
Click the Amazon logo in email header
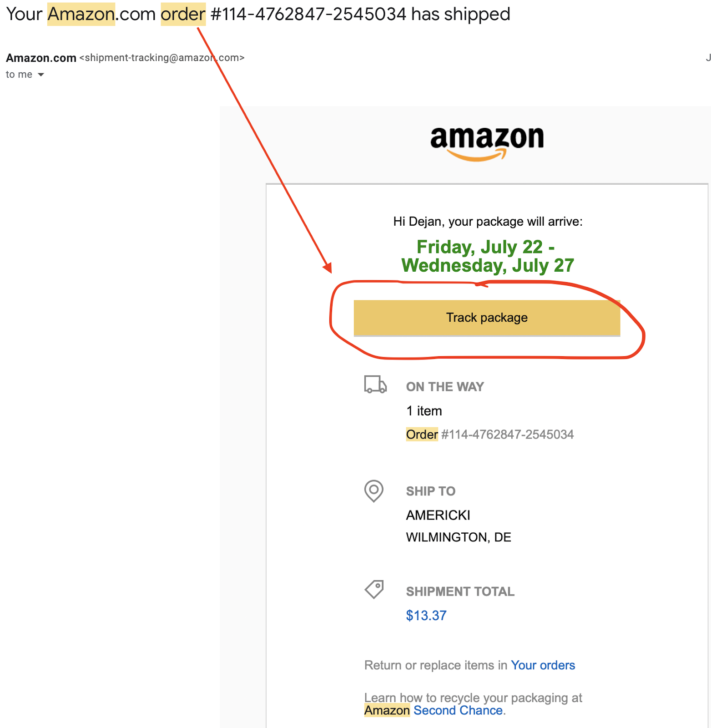(487, 142)
